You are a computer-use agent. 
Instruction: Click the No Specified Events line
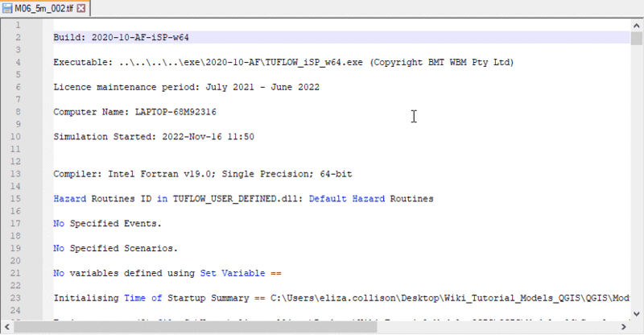coord(107,223)
